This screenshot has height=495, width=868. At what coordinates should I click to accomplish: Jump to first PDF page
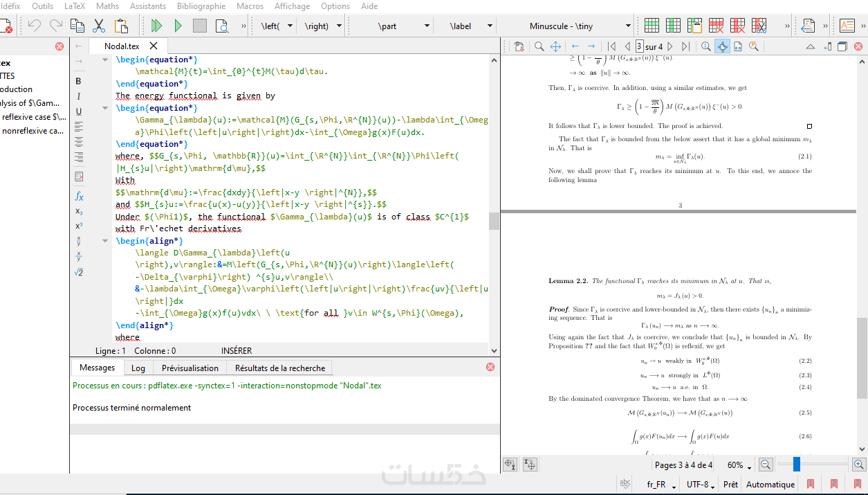(x=612, y=46)
